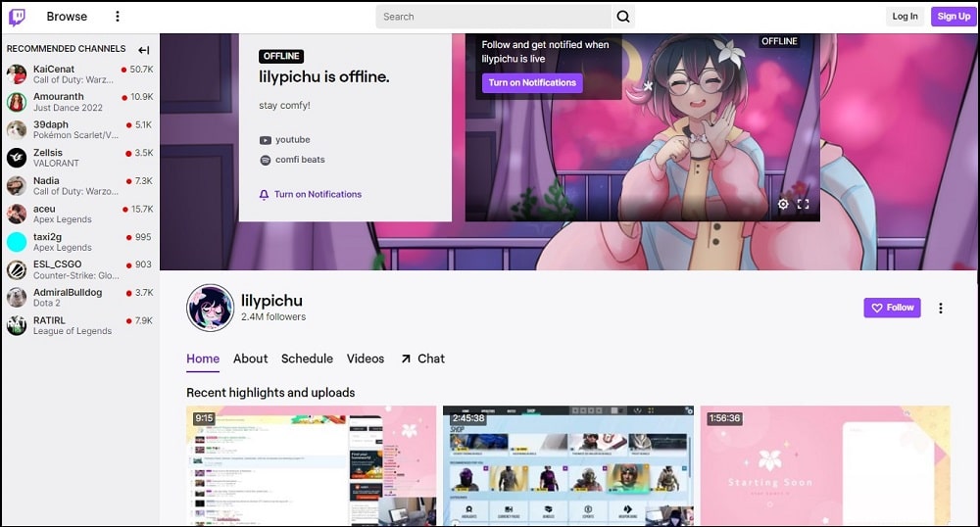
Task: Click the ESL_CSGO channel name
Action: tap(57, 264)
